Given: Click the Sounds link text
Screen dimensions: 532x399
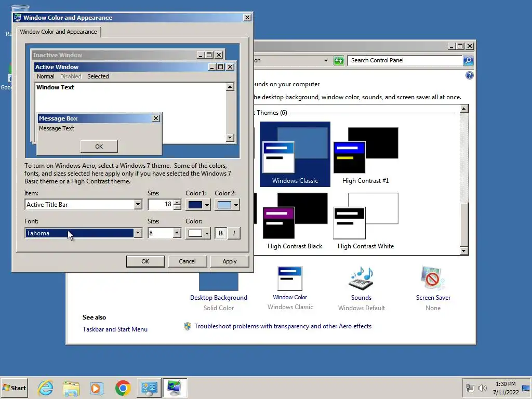Looking at the screenshot, I should coord(361,298).
